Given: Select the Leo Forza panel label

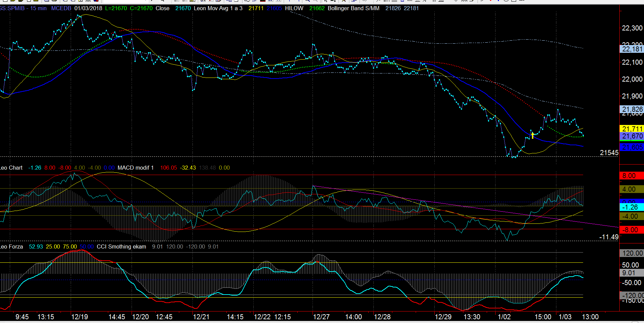Looking at the screenshot, I should 11,247.
